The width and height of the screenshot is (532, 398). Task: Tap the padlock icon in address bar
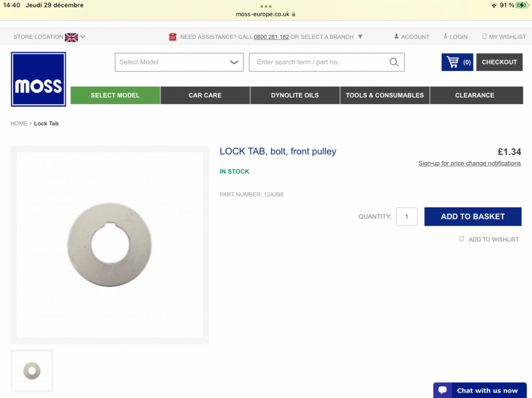[x=294, y=14]
